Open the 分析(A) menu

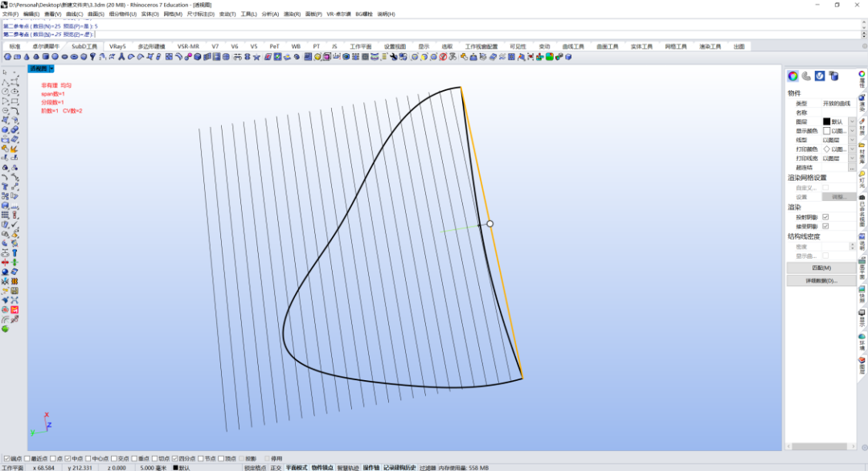[x=270, y=14]
